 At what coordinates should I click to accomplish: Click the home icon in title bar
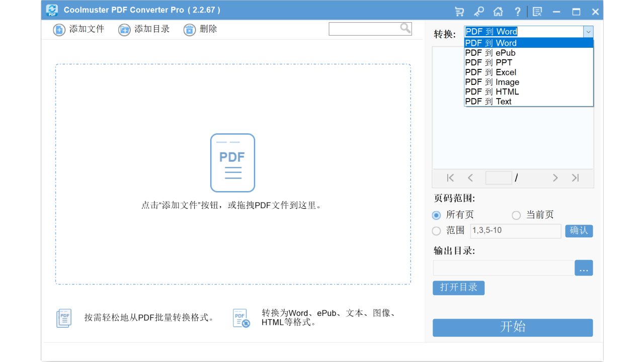[498, 11]
